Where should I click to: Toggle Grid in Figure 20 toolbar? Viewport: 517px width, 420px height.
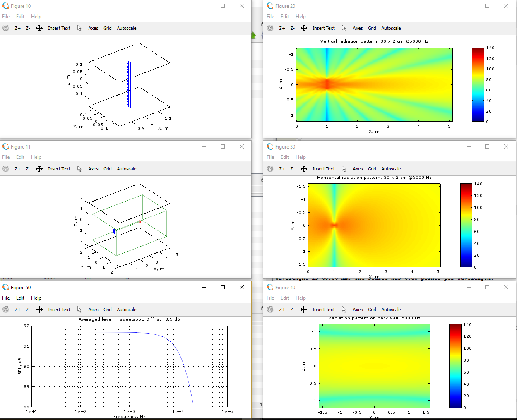pos(372,28)
